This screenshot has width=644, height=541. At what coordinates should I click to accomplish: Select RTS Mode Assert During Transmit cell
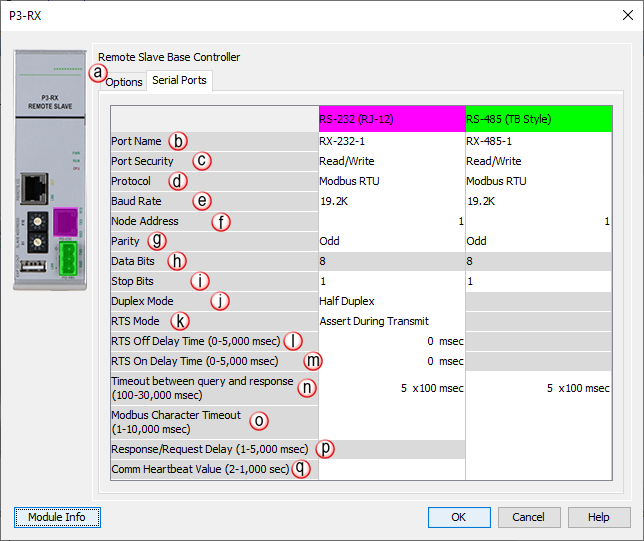[x=391, y=321]
